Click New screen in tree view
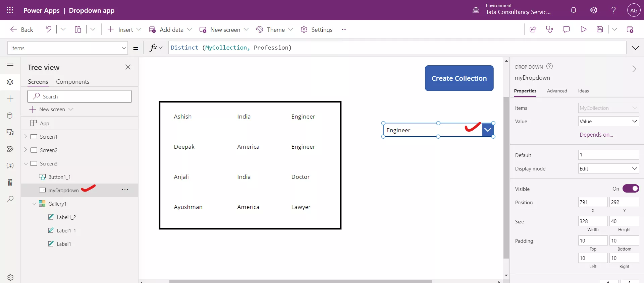Image resolution: width=644 pixels, height=283 pixels. (x=52, y=110)
